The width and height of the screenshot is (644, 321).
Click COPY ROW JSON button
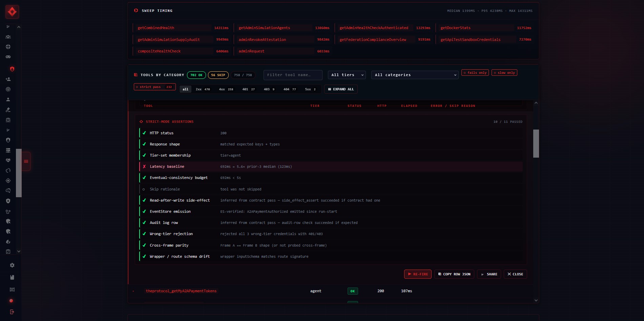point(454,274)
